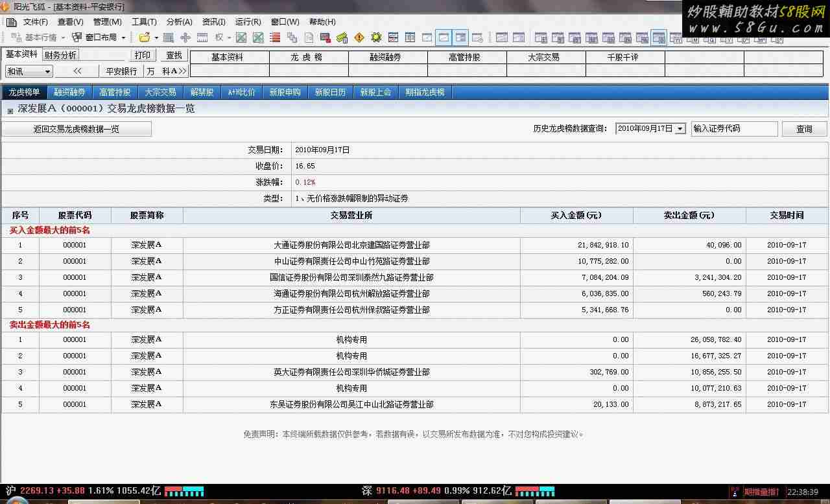Click the orange diamond warning icon

coord(359,38)
